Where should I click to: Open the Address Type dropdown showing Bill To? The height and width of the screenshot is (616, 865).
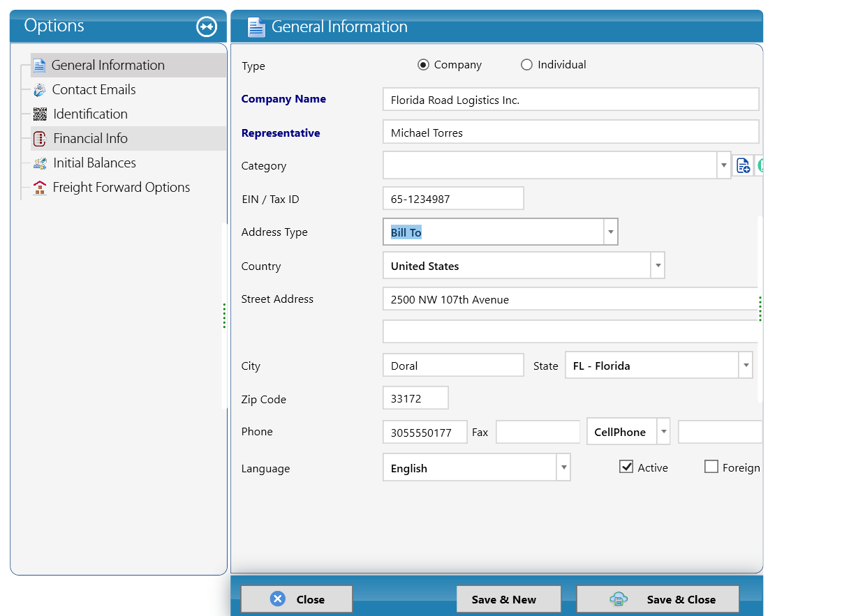pos(611,232)
